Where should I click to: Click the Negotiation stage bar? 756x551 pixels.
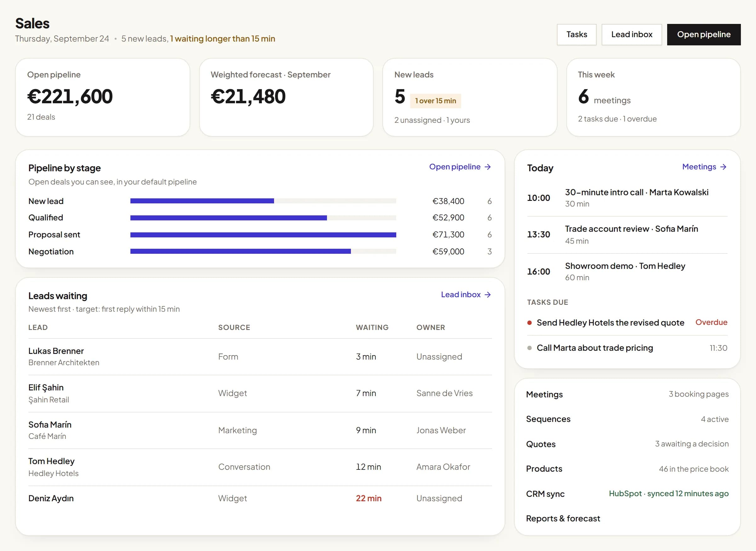coord(263,251)
